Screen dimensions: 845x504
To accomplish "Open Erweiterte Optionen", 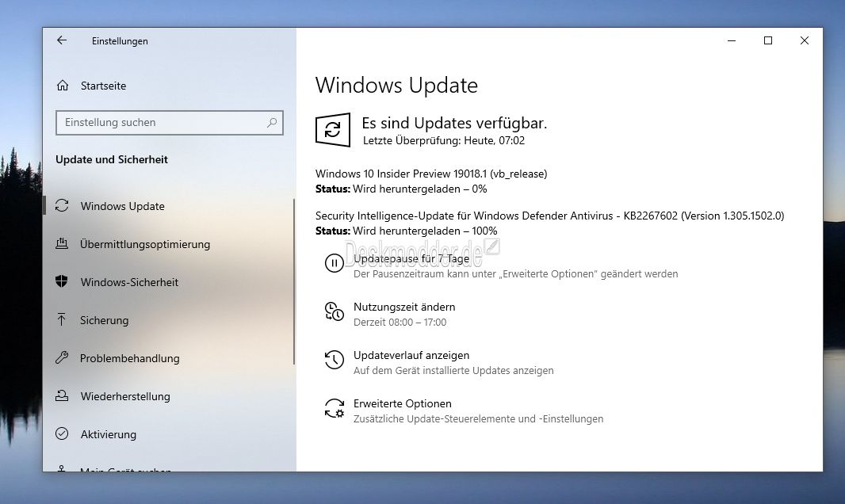I will (403, 403).
